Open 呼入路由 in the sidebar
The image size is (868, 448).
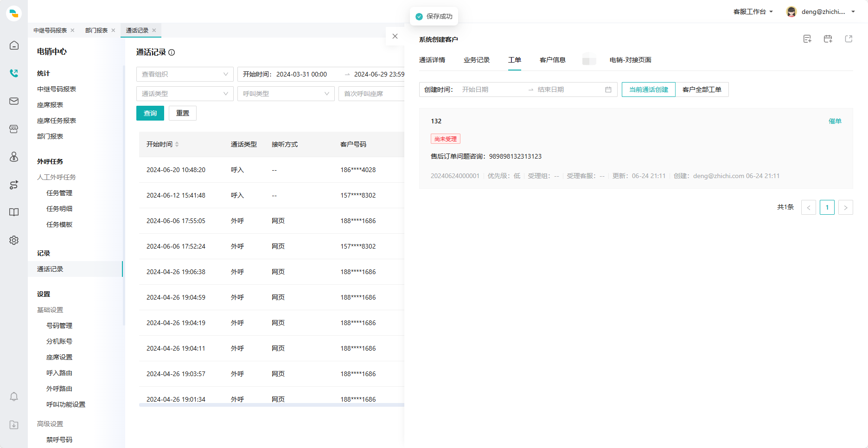[59, 373]
